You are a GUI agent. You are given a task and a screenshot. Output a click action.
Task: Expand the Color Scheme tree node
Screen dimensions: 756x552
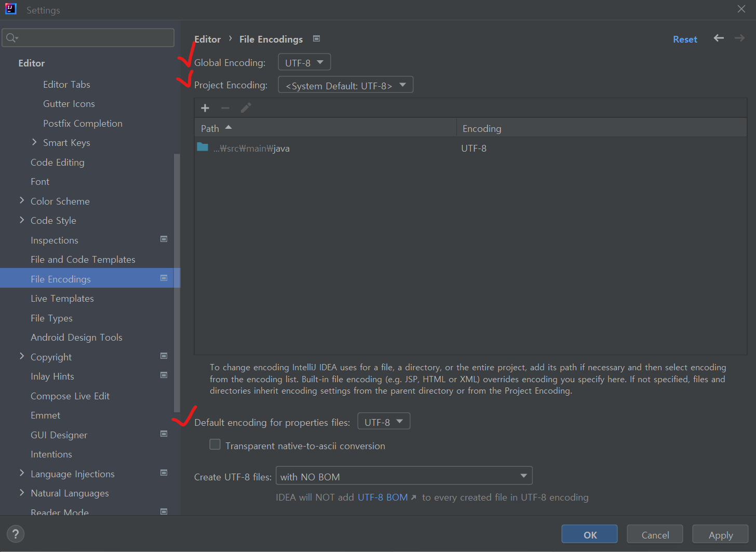[22, 200]
